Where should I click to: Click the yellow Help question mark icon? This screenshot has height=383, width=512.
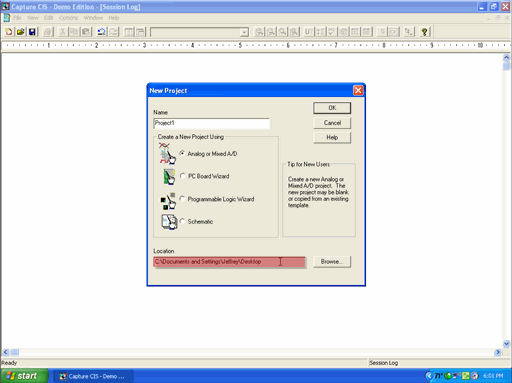pos(424,32)
